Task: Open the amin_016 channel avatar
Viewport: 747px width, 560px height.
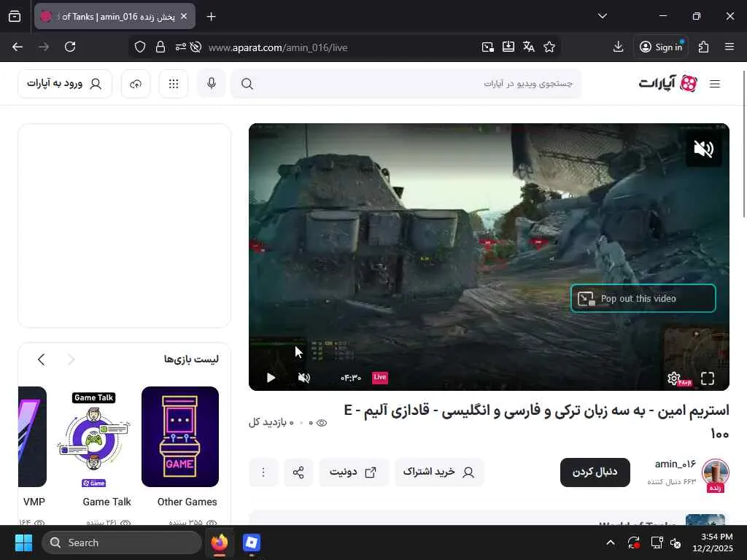Action: coord(715,472)
